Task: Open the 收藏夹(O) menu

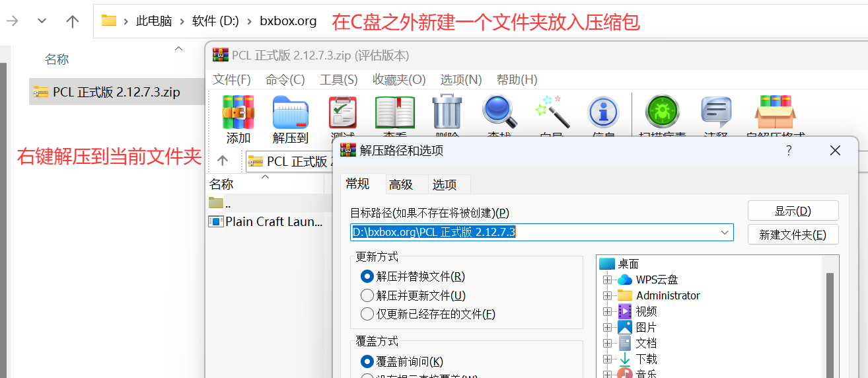Action: (x=399, y=79)
